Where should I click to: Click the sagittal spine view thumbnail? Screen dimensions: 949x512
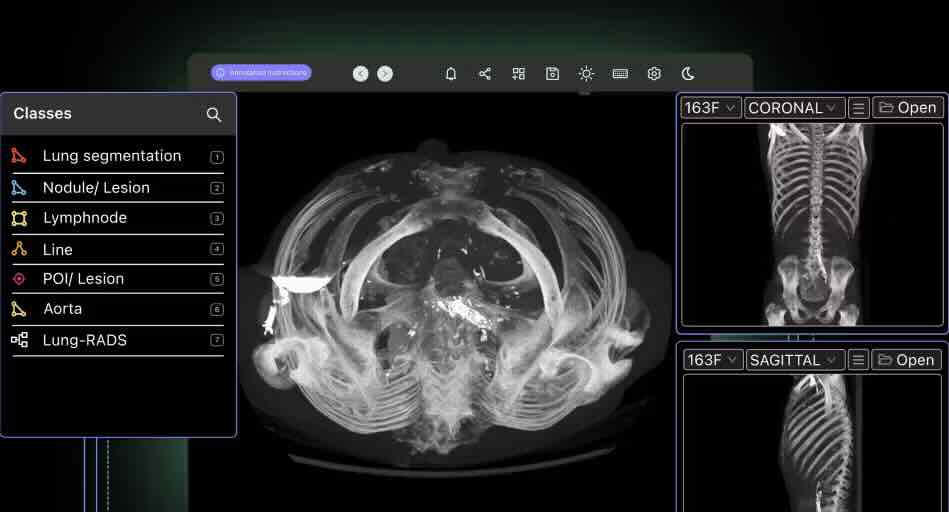(x=812, y=443)
